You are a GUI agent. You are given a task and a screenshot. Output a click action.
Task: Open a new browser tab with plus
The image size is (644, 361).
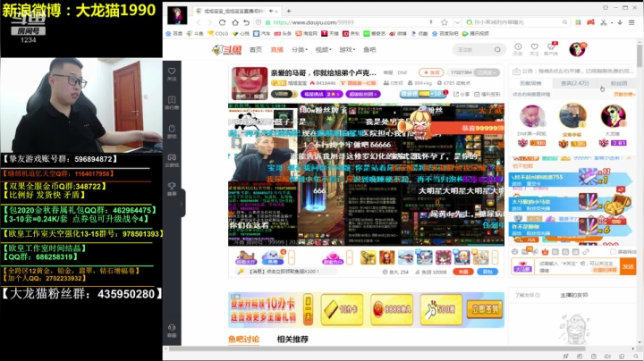point(289,11)
